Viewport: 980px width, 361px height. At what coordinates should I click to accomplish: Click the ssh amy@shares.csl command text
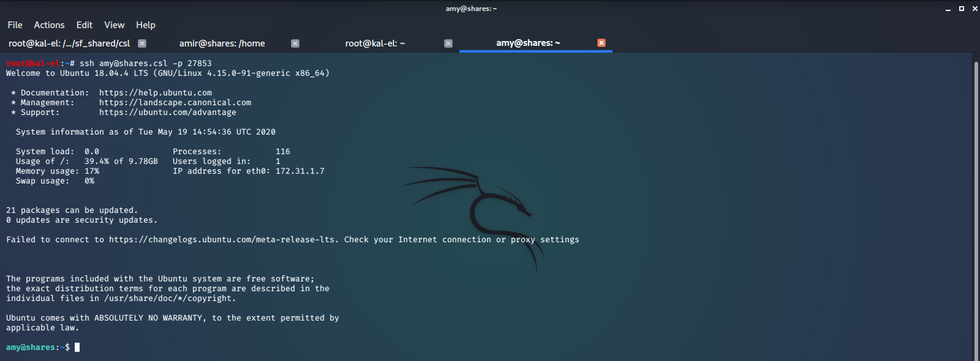pyautogui.click(x=146, y=64)
